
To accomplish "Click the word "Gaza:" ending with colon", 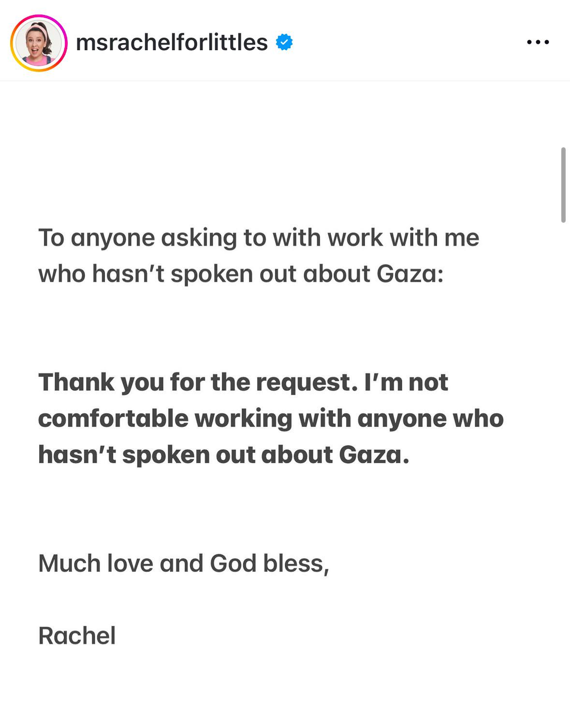I will [410, 274].
